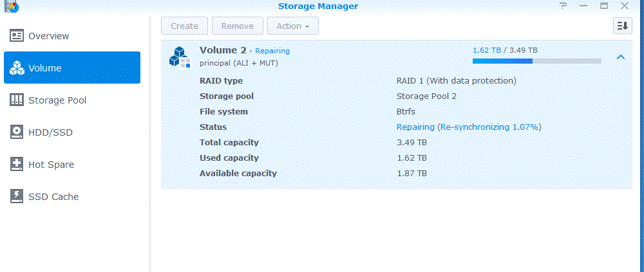Collapse the Volume 2 details chevron
This screenshot has width=644, height=272.
620,57
